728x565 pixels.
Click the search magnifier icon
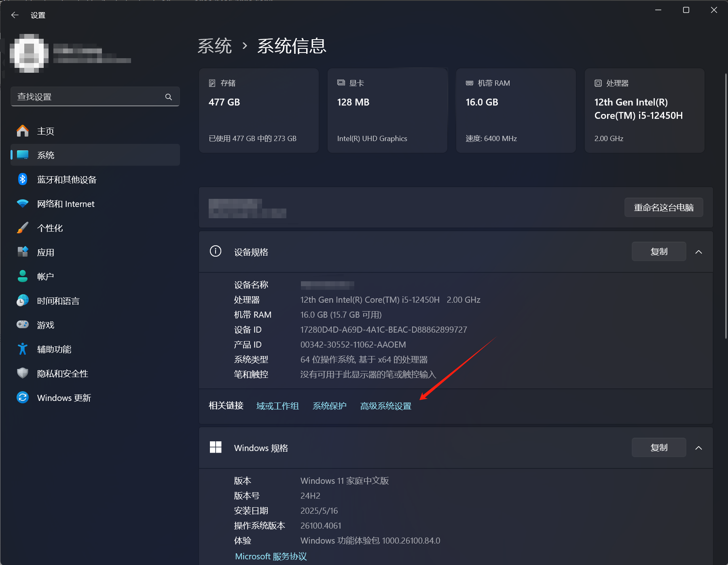click(169, 97)
